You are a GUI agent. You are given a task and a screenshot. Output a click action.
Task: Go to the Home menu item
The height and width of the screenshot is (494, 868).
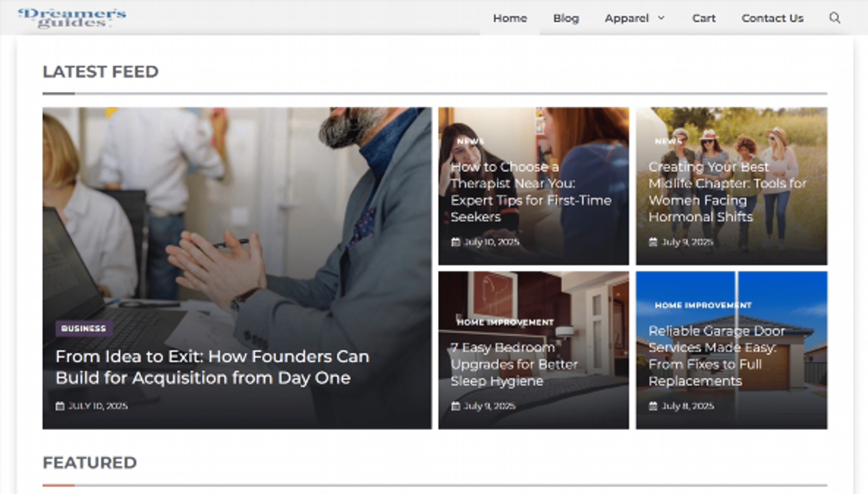510,18
